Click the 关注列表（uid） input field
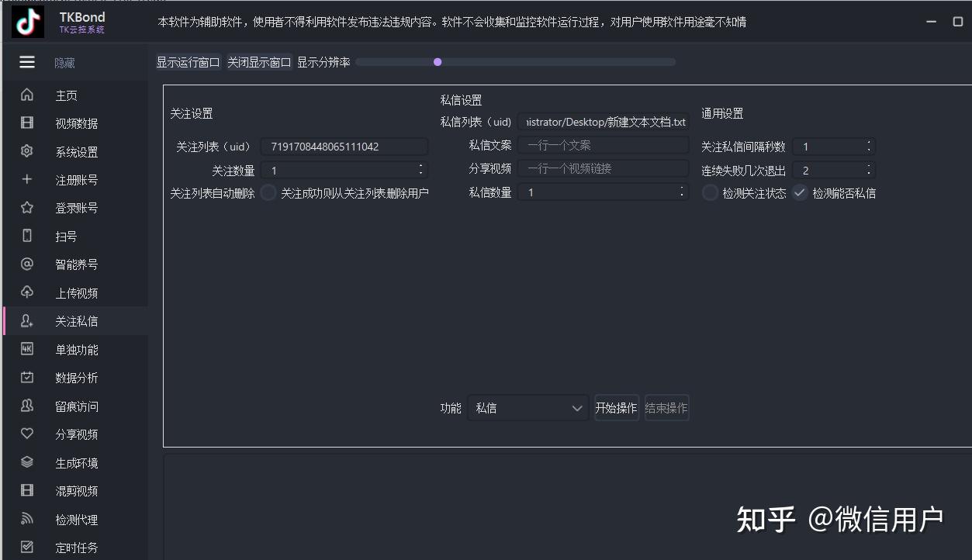Viewport: 972px width, 560px height. point(345,146)
